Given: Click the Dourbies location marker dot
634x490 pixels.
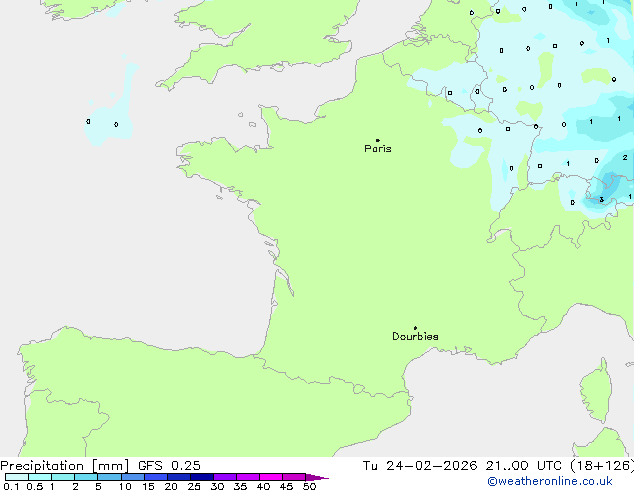Looking at the screenshot, I should (x=415, y=328).
